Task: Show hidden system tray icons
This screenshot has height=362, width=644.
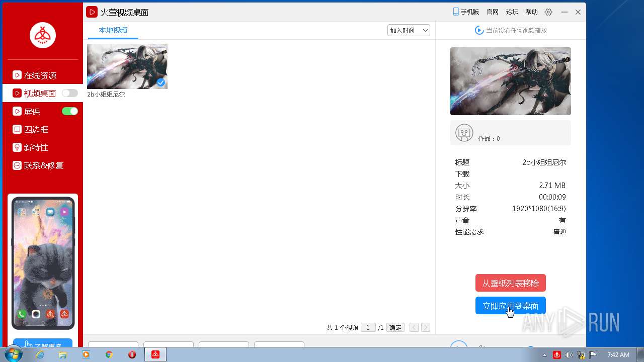Action: 545,355
